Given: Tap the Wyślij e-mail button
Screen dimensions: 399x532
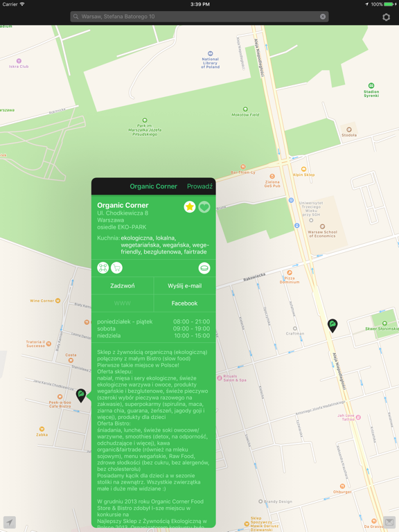Looking at the screenshot, I should point(185,285).
